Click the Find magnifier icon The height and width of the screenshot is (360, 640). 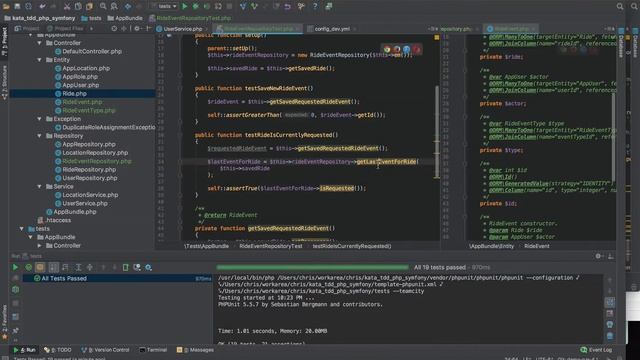click(x=103, y=6)
